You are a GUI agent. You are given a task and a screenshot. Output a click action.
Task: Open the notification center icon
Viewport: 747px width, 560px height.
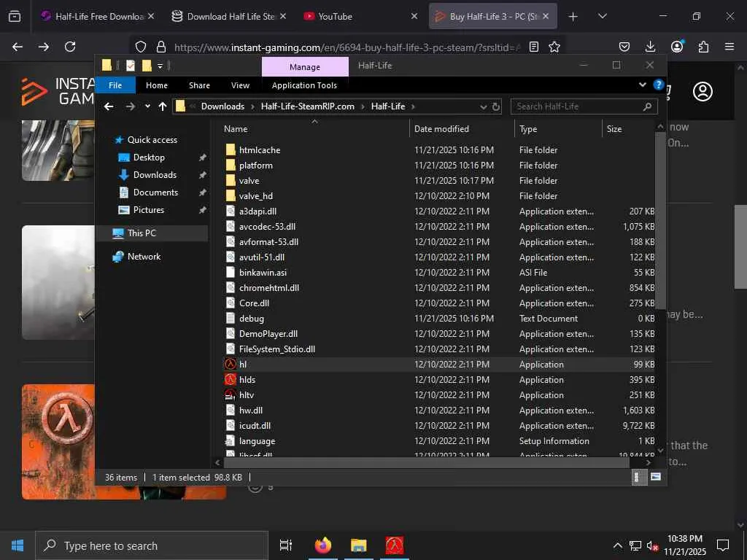[x=723, y=545]
